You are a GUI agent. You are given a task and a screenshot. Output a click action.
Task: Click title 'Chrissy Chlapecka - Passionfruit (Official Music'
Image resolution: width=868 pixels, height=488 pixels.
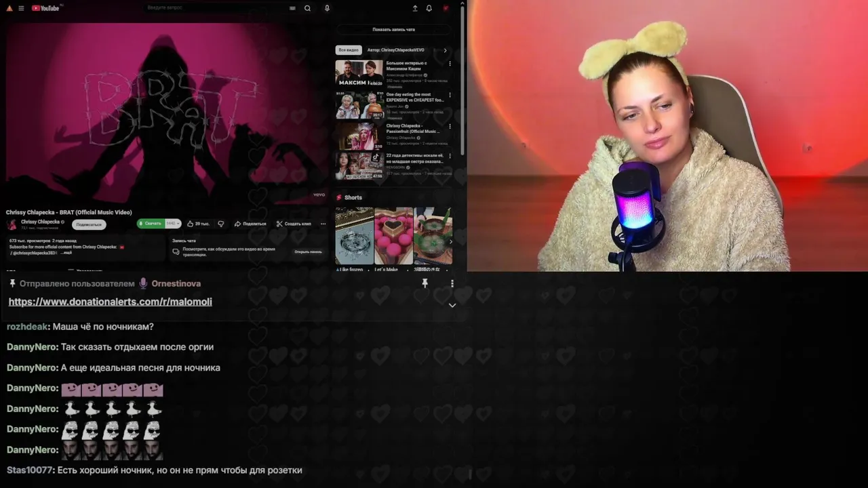tap(413, 128)
